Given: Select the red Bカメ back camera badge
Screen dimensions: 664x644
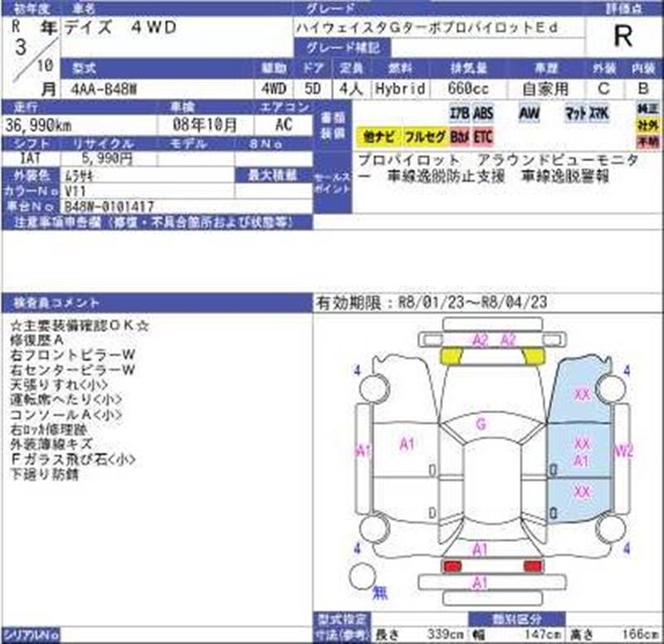Looking at the screenshot, I should pyautogui.click(x=460, y=137).
